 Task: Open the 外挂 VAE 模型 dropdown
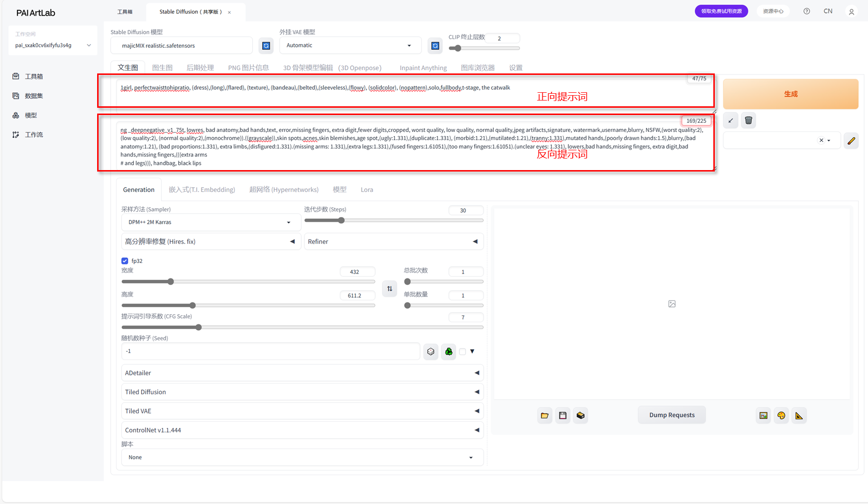point(350,45)
